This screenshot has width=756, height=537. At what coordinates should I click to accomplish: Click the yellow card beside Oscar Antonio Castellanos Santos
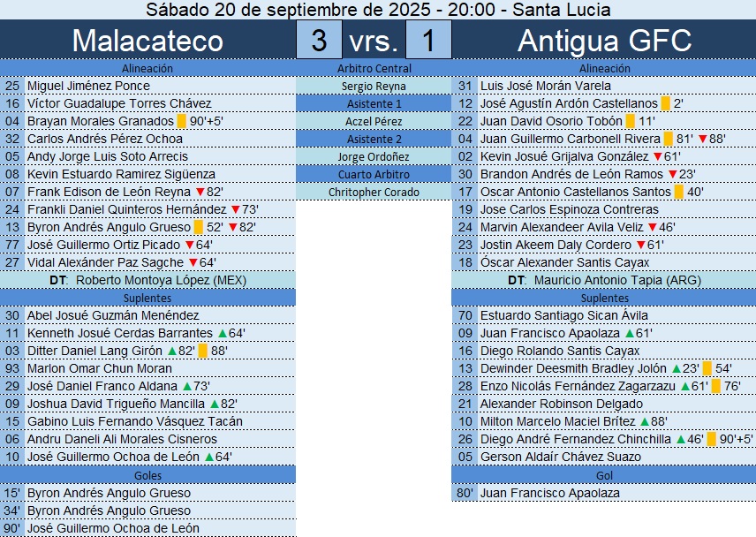[x=678, y=192]
